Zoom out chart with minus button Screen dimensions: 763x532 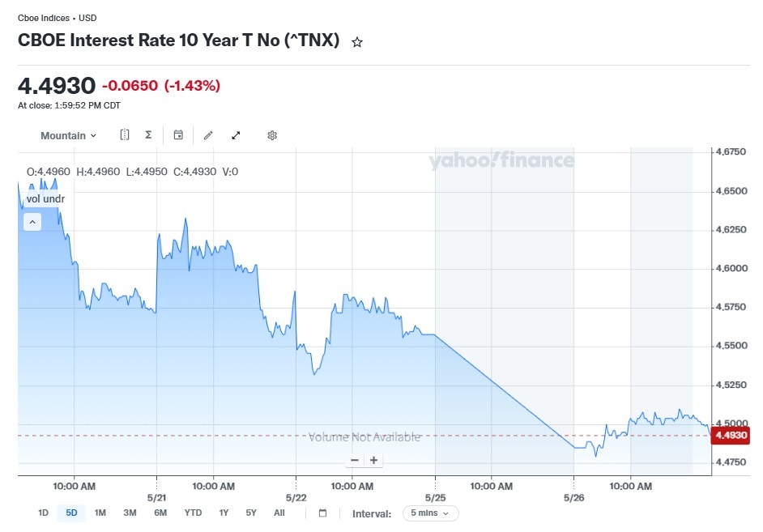pyautogui.click(x=355, y=460)
